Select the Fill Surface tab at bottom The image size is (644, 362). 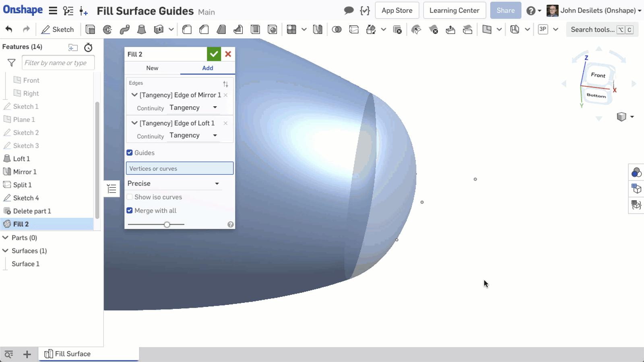72,354
